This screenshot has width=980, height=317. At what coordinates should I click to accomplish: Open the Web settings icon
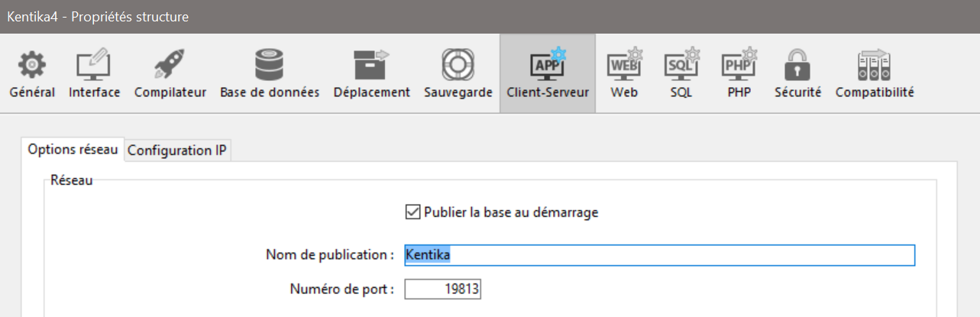(624, 64)
